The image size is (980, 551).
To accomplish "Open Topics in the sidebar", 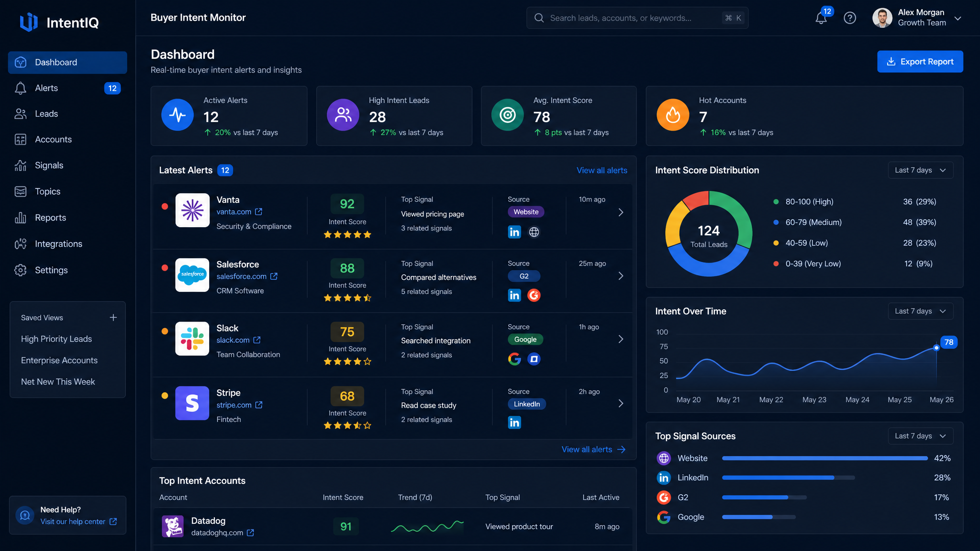I will coord(67,191).
